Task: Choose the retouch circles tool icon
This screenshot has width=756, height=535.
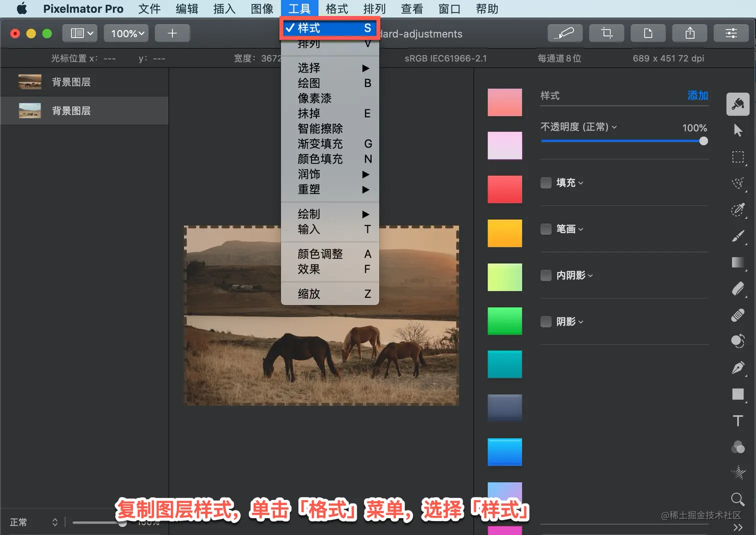Action: pyautogui.click(x=737, y=341)
